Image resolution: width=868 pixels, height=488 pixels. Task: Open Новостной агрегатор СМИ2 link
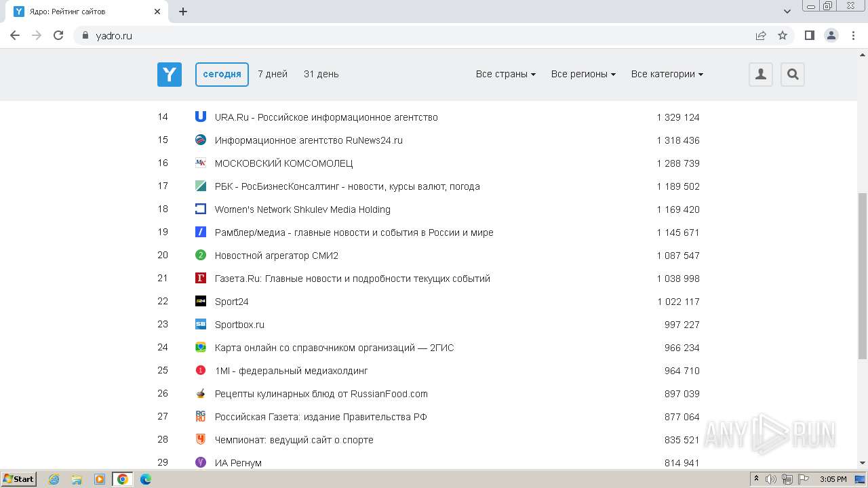pyautogui.click(x=277, y=256)
